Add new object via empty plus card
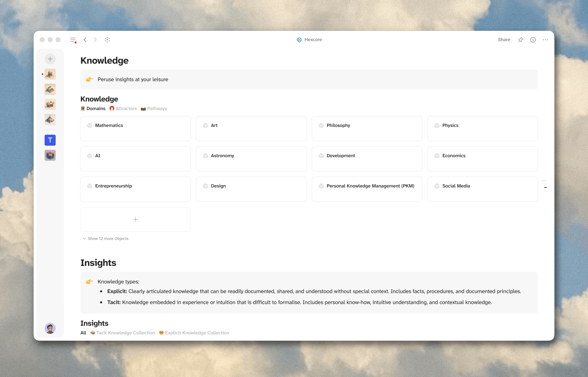588x377 pixels. (x=135, y=219)
